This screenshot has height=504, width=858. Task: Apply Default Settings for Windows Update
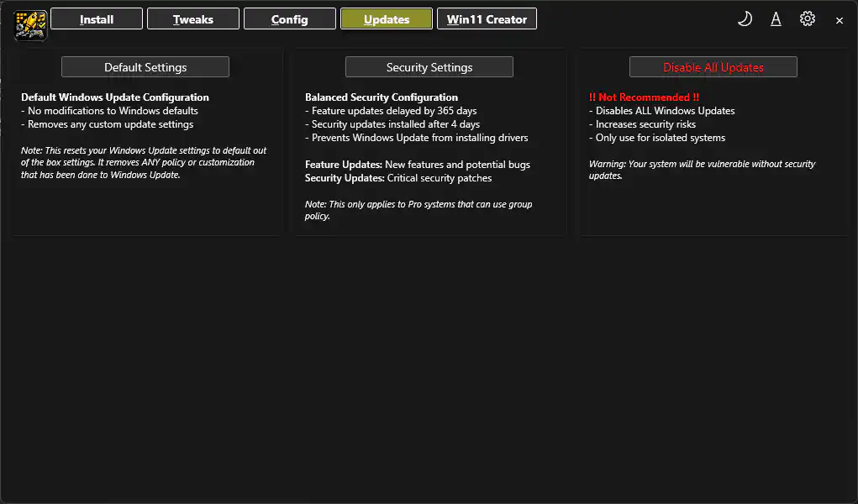[x=145, y=67]
